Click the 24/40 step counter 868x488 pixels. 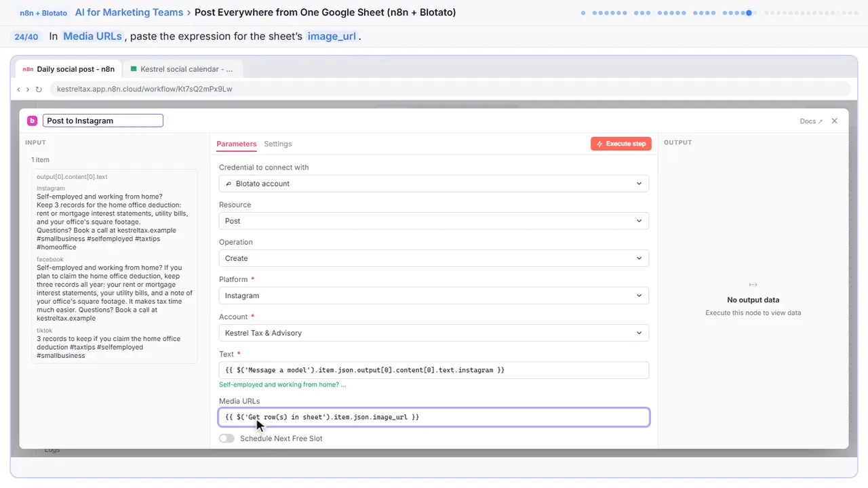coord(26,37)
